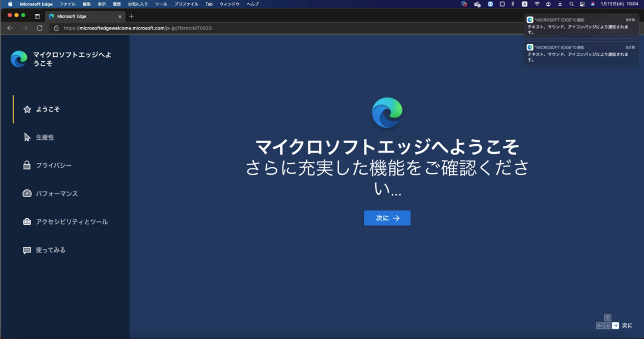Select the Microsoft Edge browser tab
Image resolution: width=644 pixels, height=339 pixels.
click(x=85, y=16)
